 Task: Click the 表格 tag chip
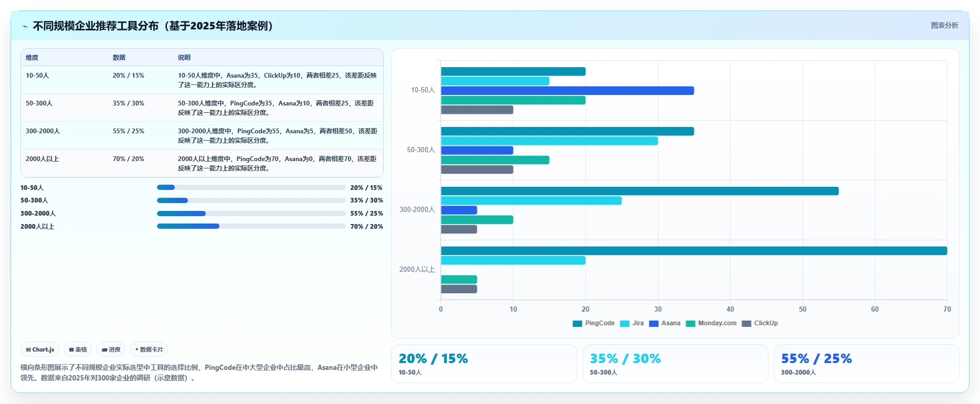pyautogui.click(x=78, y=349)
